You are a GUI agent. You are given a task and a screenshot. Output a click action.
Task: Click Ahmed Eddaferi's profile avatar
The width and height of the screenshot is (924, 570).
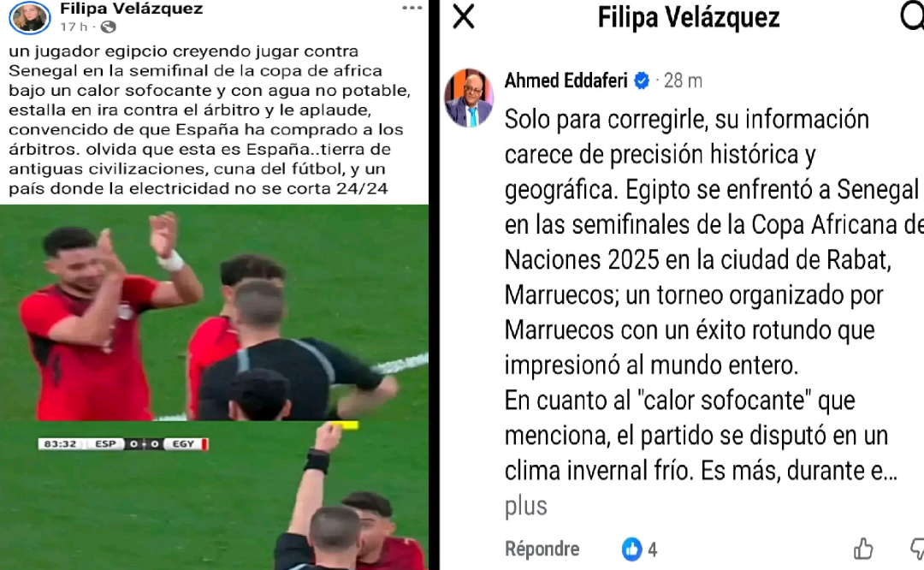469,98
